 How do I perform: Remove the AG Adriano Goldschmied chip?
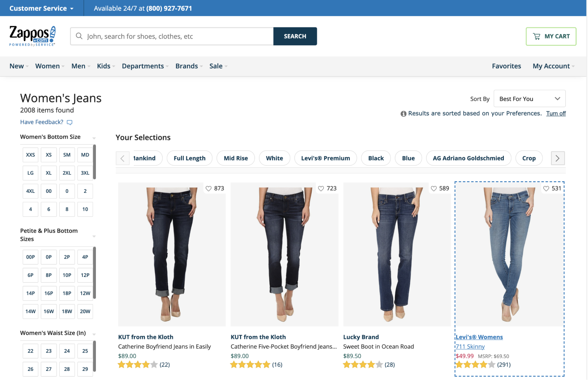tap(468, 158)
